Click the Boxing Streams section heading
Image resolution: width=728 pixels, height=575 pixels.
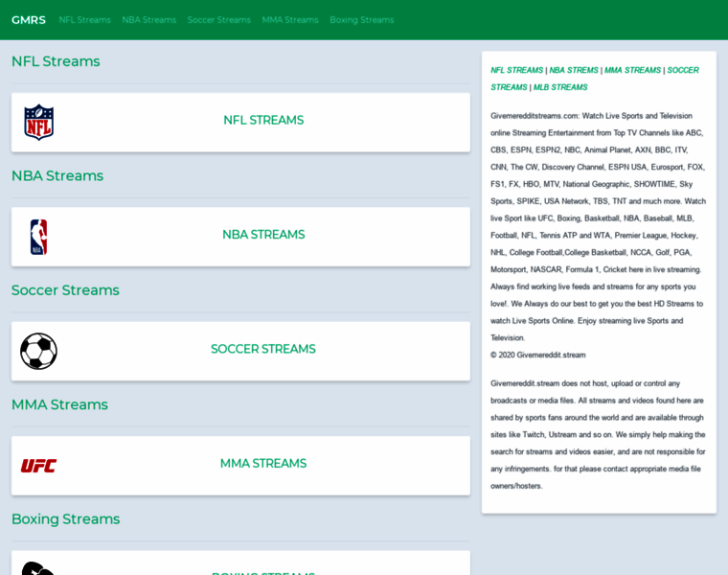coord(66,518)
